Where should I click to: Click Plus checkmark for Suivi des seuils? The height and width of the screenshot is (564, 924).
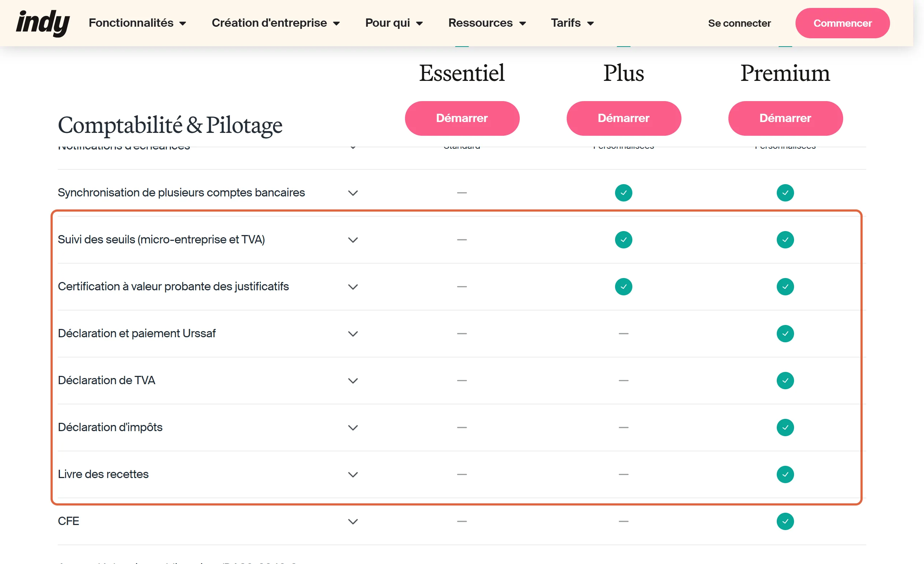(x=624, y=240)
